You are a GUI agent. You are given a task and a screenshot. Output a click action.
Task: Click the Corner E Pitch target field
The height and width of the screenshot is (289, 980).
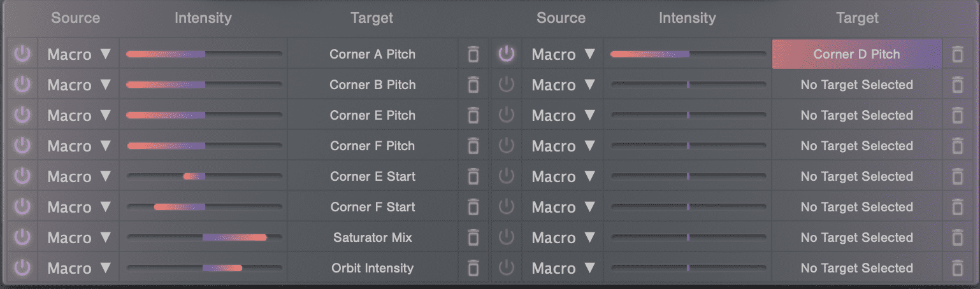point(373,115)
